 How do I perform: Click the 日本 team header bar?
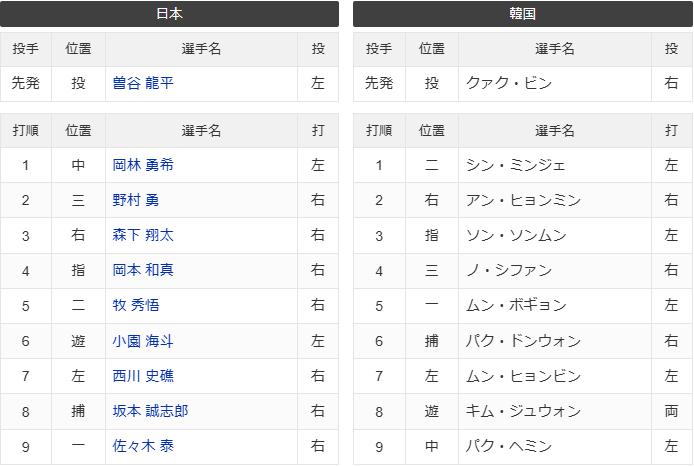[x=170, y=14]
